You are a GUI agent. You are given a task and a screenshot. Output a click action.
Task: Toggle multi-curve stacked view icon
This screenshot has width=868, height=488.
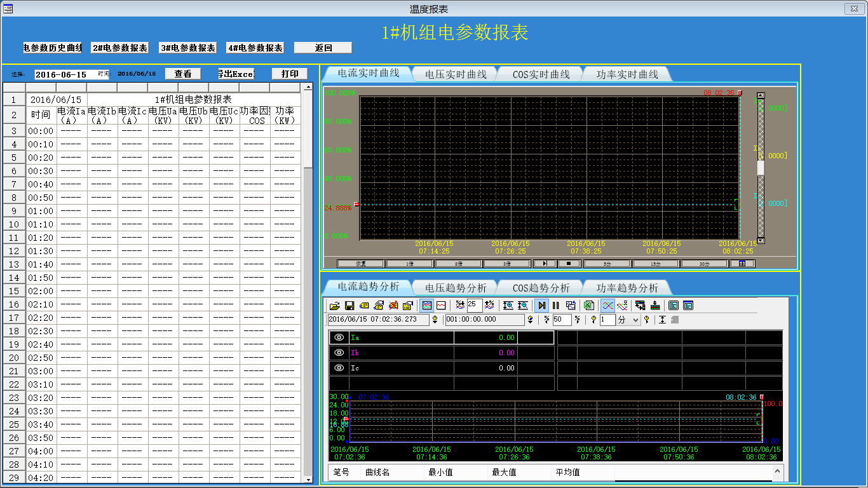click(x=426, y=306)
